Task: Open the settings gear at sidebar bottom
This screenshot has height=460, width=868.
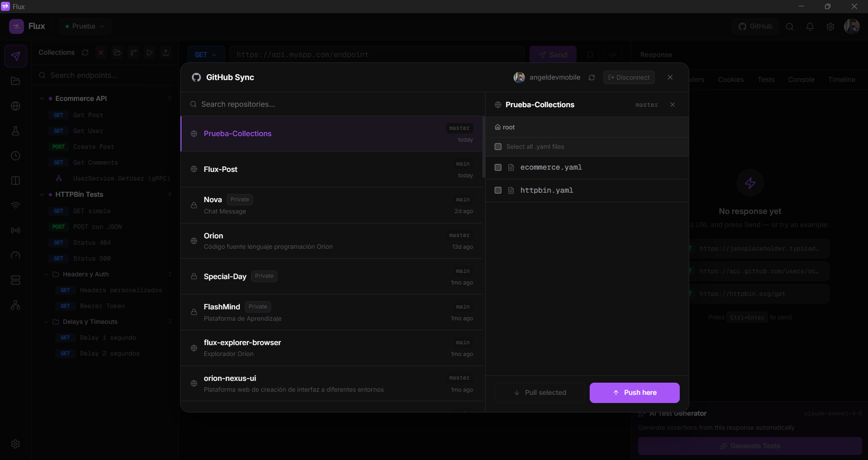Action: (15, 444)
